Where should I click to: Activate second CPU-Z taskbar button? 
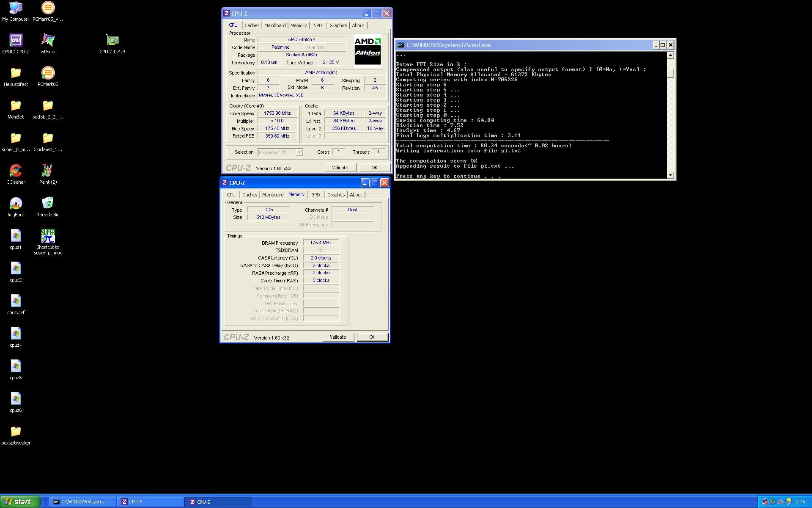point(219,502)
